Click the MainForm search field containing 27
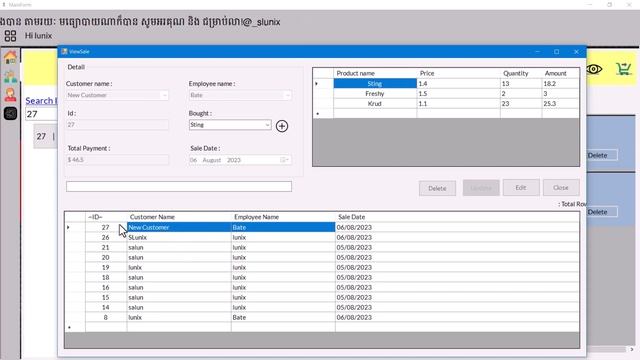Viewport: 640px width, 360px height. 42,114
